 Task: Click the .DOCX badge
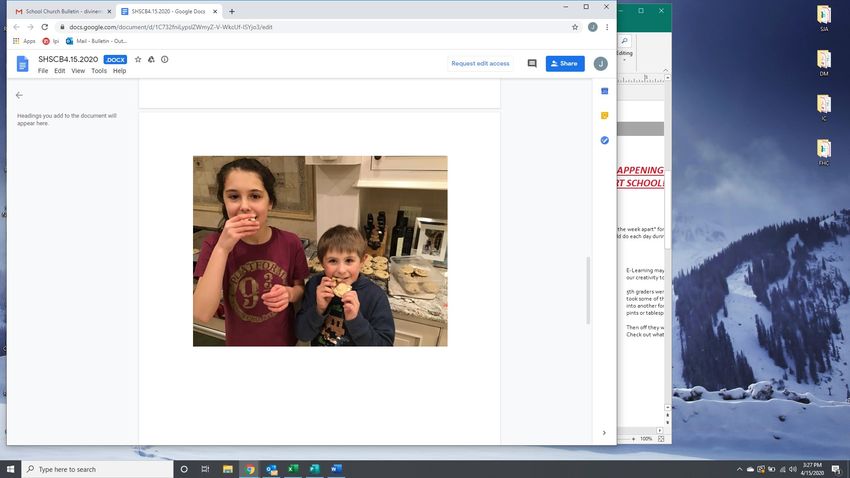click(115, 60)
